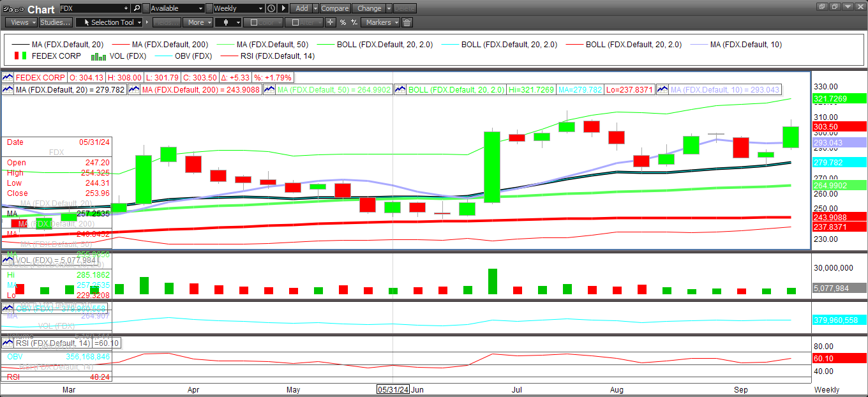Toggle the percent scale icon
This screenshot has width=868, height=397.
coord(343,22)
